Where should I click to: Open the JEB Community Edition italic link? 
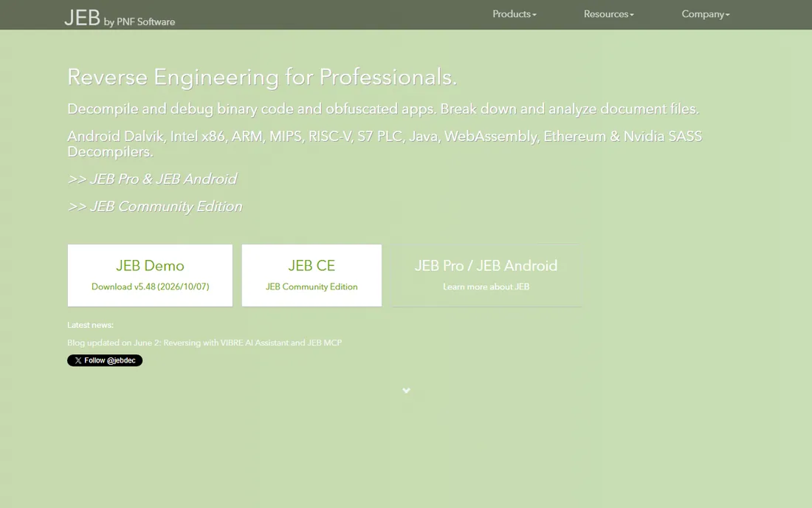[x=155, y=207]
